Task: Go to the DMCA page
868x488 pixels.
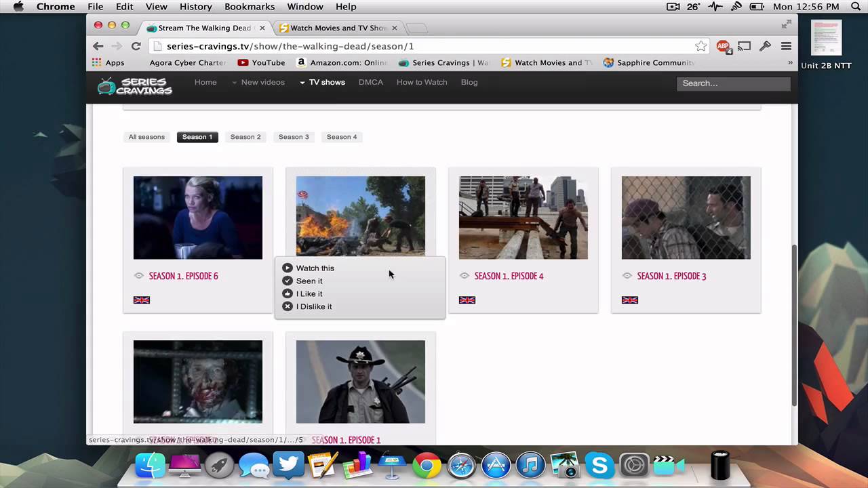Action: pyautogui.click(x=371, y=82)
